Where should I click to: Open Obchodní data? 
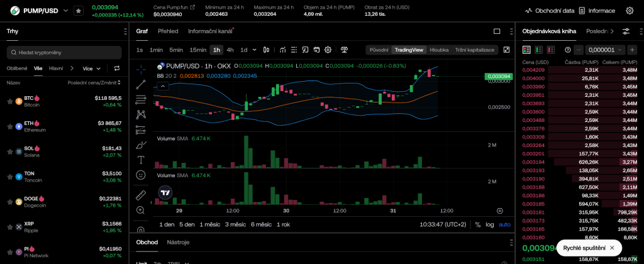coord(550,11)
